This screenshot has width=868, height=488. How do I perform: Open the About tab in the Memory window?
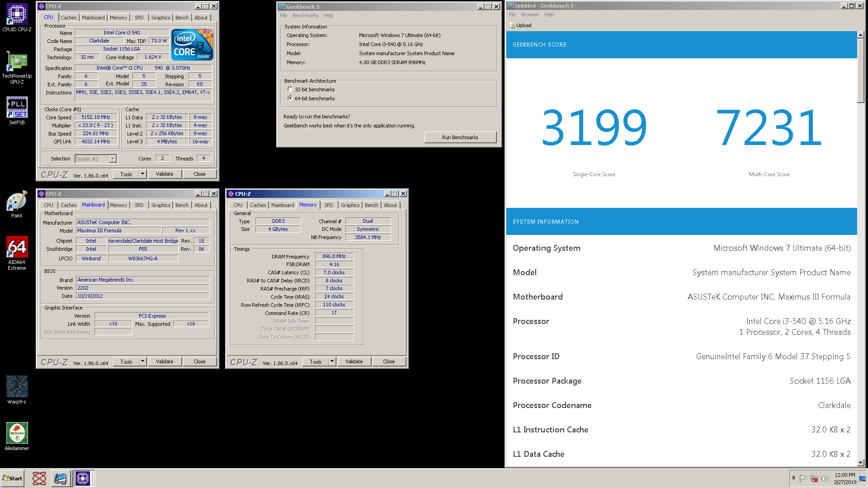[391, 205]
